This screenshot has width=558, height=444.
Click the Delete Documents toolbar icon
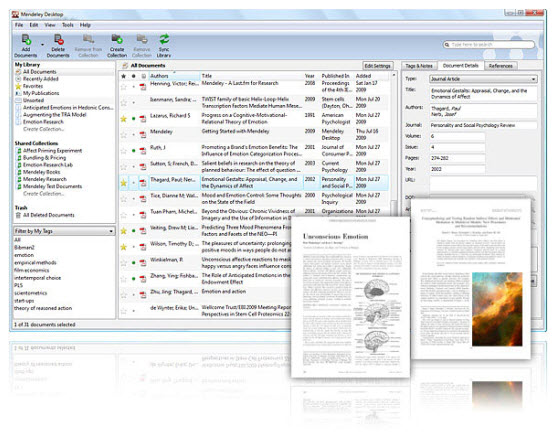pos(58,40)
